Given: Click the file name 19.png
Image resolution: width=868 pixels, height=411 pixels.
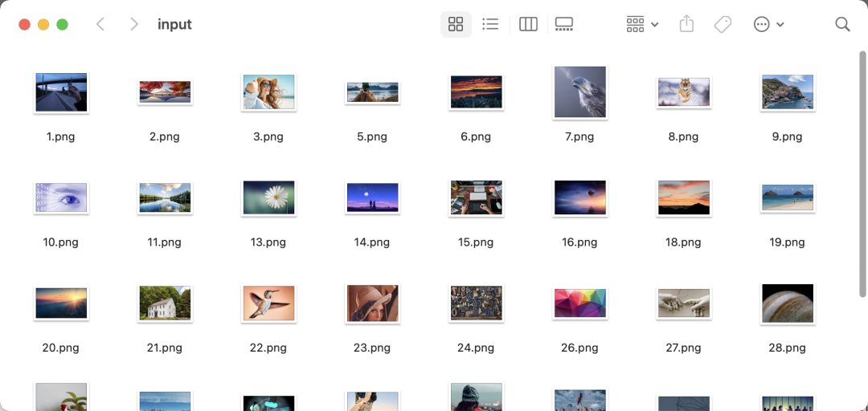Looking at the screenshot, I should [787, 242].
